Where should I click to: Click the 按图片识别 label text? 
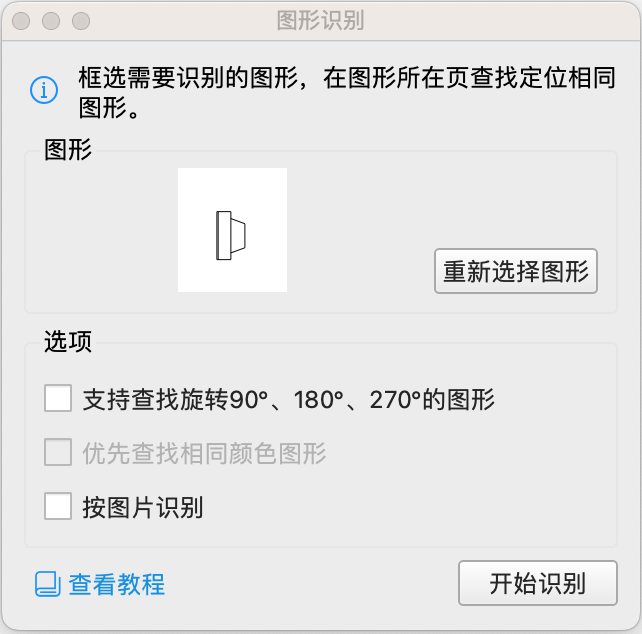(x=143, y=507)
